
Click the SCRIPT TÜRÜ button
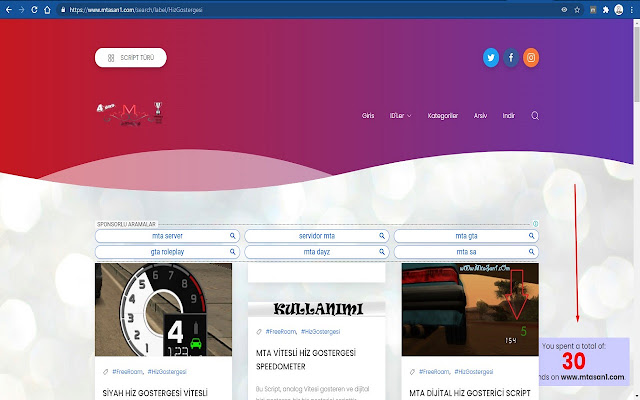(131, 58)
